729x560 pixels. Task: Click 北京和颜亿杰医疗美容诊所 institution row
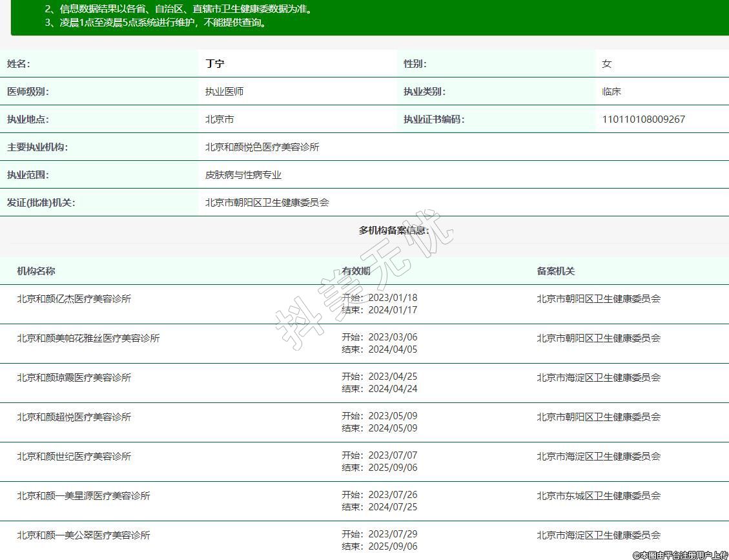[x=74, y=299]
